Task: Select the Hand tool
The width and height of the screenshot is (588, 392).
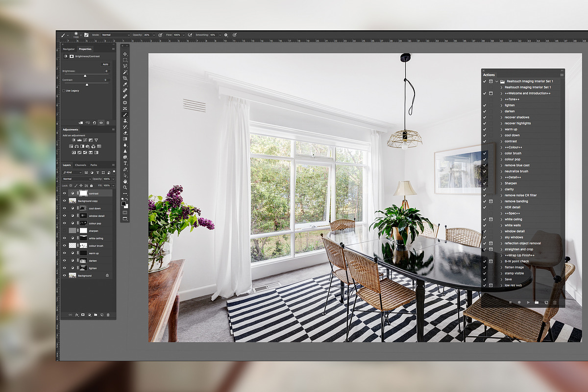Action: click(x=125, y=181)
